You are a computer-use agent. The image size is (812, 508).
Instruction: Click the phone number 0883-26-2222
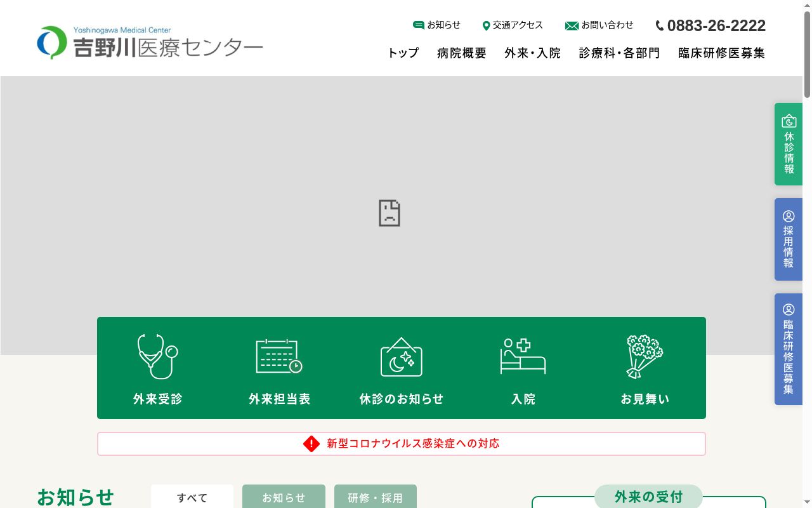[716, 25]
